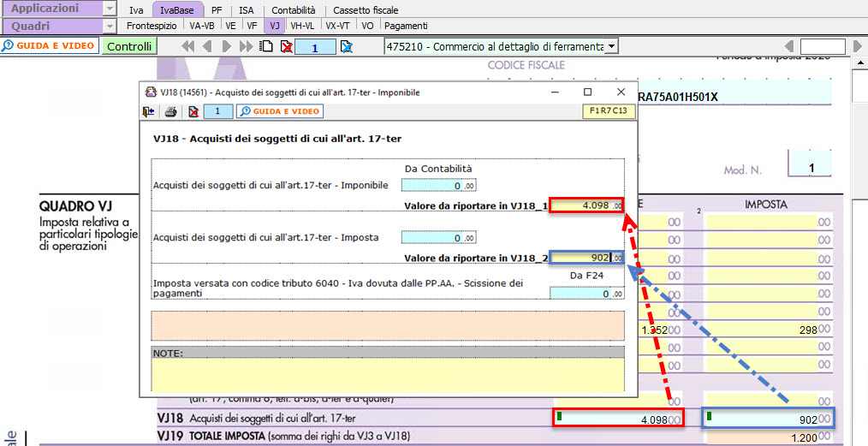Go to last module with double-right arrow

point(248,46)
